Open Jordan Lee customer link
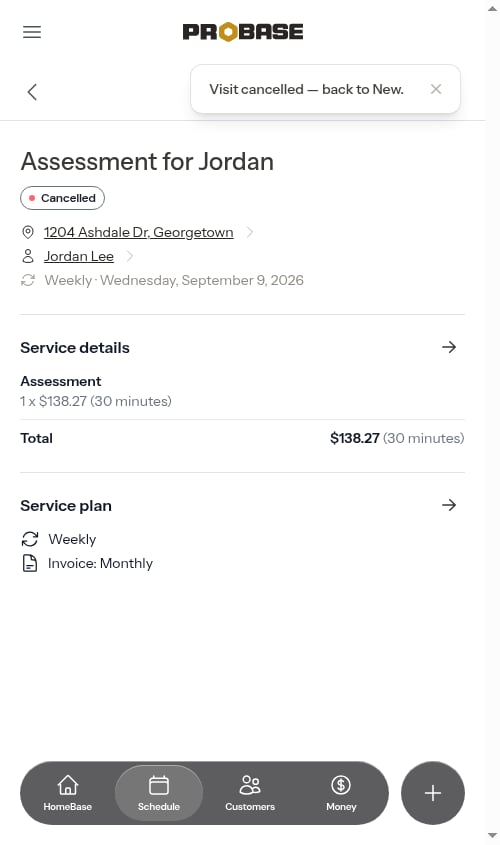This screenshot has width=500, height=845. (79, 257)
